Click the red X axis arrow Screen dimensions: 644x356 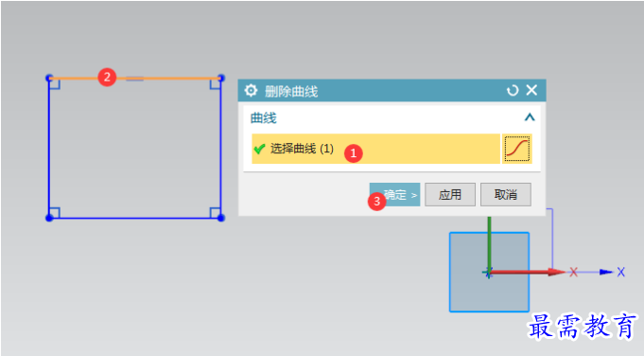[528, 272]
